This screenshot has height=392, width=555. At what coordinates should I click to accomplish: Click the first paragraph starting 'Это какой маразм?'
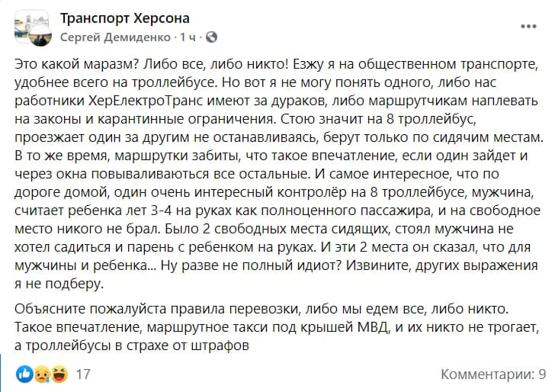pyautogui.click(x=279, y=174)
